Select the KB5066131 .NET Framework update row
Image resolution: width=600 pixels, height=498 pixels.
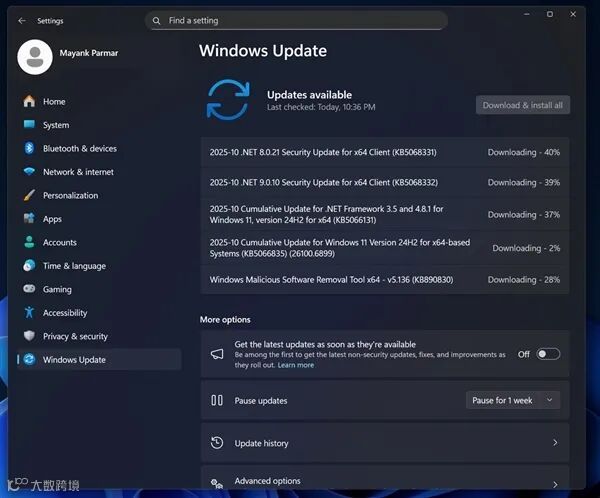point(385,214)
